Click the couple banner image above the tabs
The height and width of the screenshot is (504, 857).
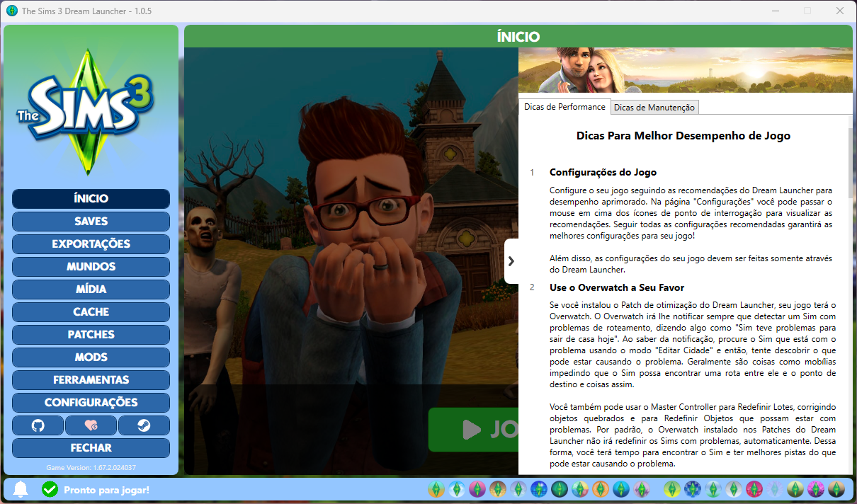point(685,70)
